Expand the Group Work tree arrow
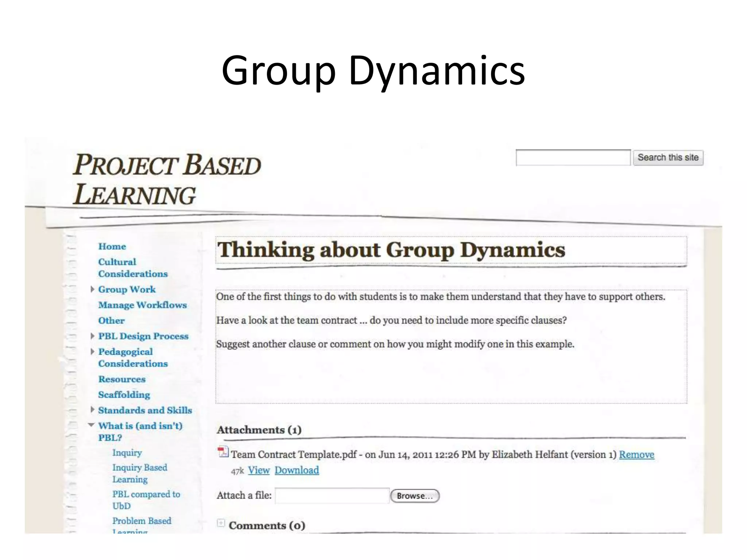Viewport: 747px width, 560px height. pos(93,289)
